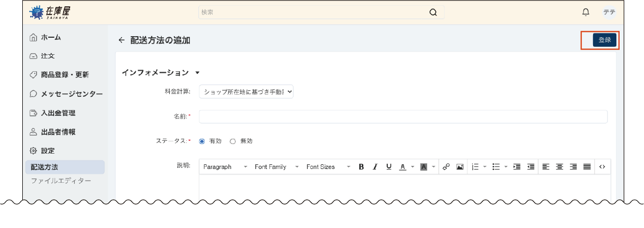The width and height of the screenshot is (644, 228).
Task: Select the 無効 status radio button
Action: (x=232, y=141)
